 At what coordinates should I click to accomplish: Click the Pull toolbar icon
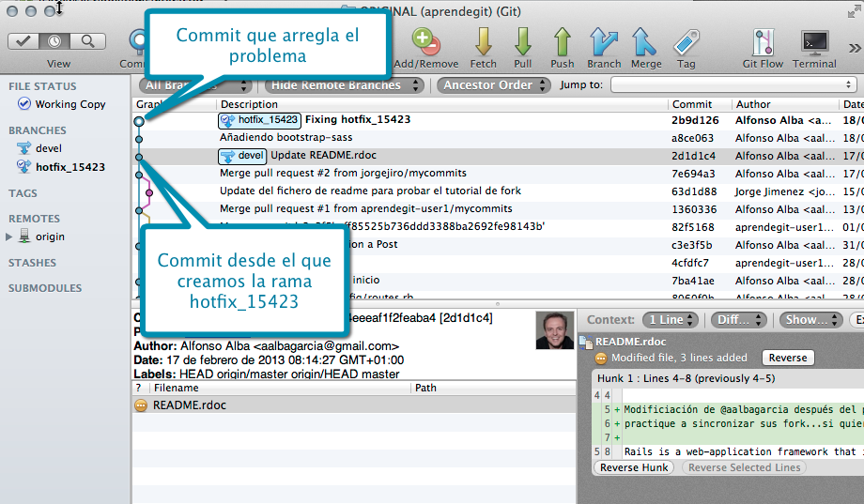(x=523, y=44)
